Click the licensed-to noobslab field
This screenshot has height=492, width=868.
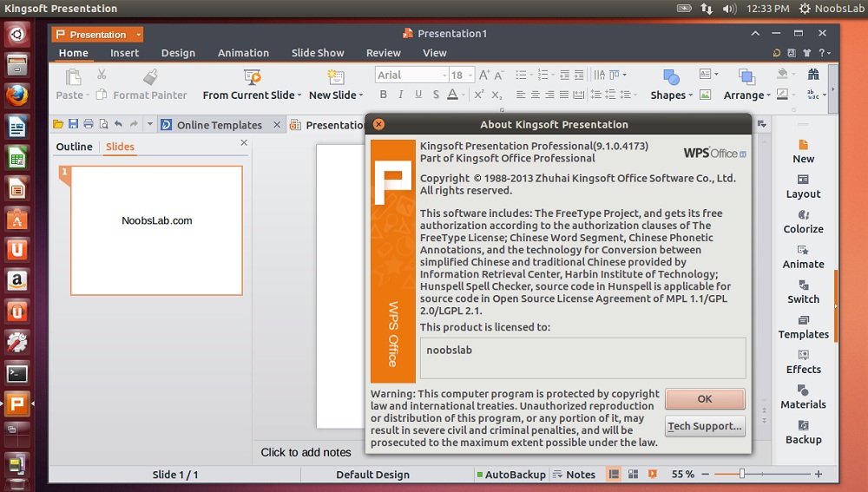coord(583,358)
